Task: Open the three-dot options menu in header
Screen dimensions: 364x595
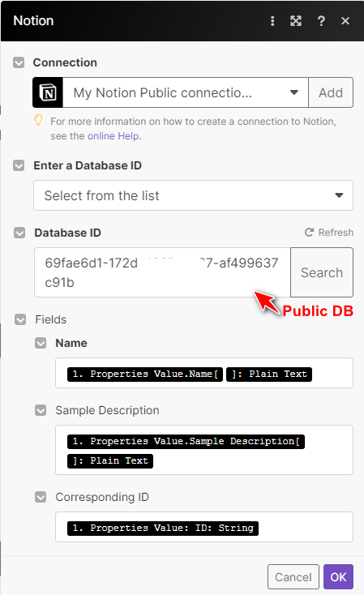Action: coord(272,21)
